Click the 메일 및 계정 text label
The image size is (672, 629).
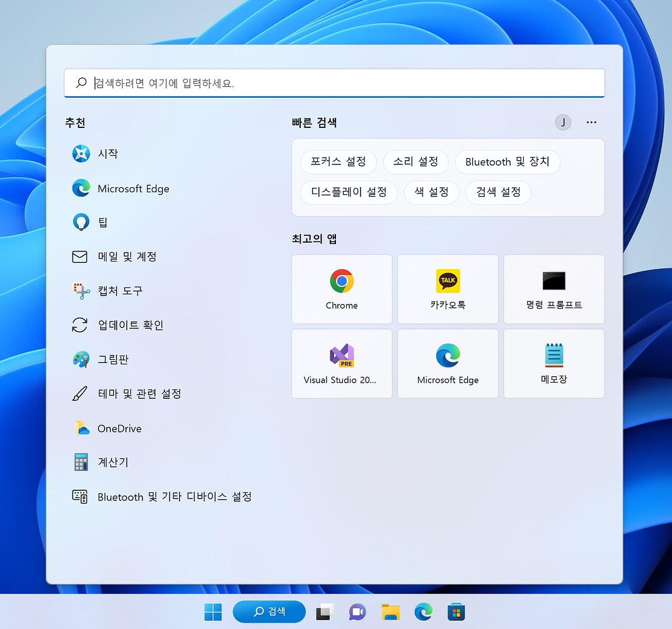[x=127, y=257]
